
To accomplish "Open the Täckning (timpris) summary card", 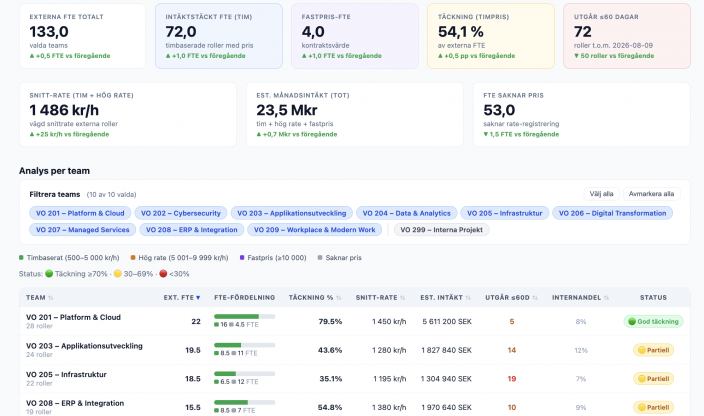I will click(x=491, y=36).
